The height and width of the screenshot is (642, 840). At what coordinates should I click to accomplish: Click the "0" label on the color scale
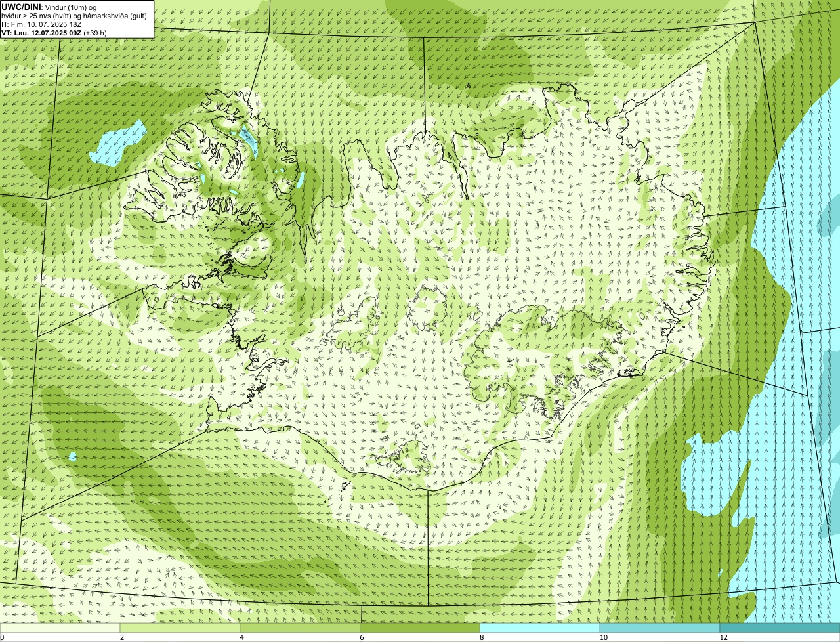point(2,637)
